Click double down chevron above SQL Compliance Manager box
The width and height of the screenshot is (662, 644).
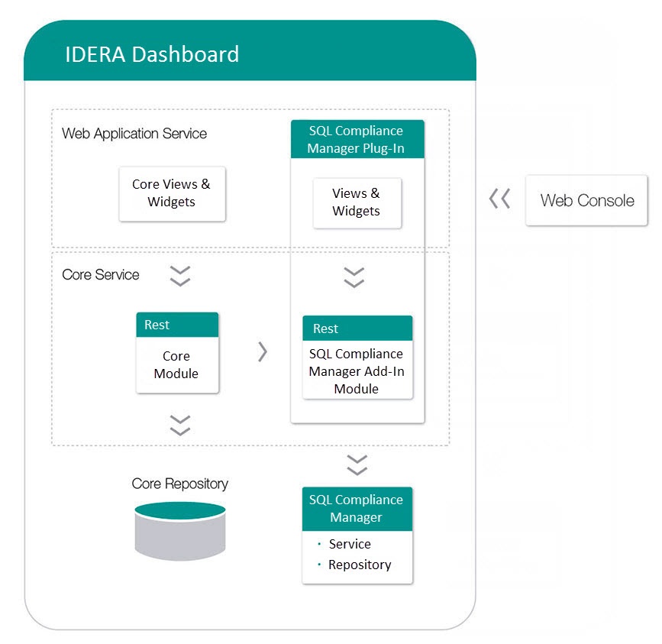(357, 465)
